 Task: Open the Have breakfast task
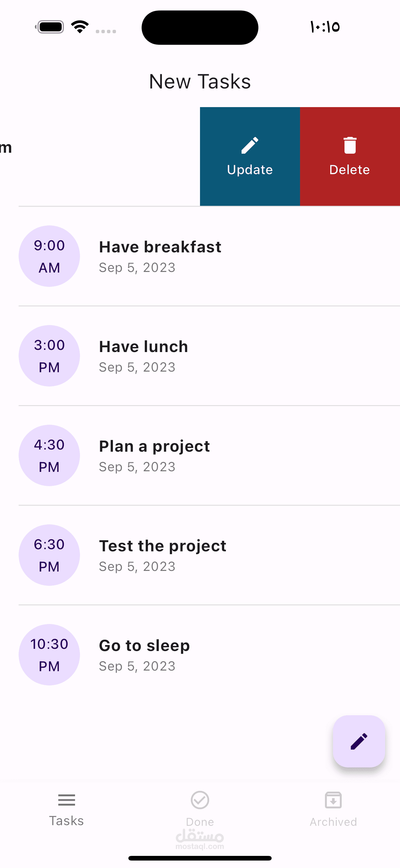tap(160, 247)
